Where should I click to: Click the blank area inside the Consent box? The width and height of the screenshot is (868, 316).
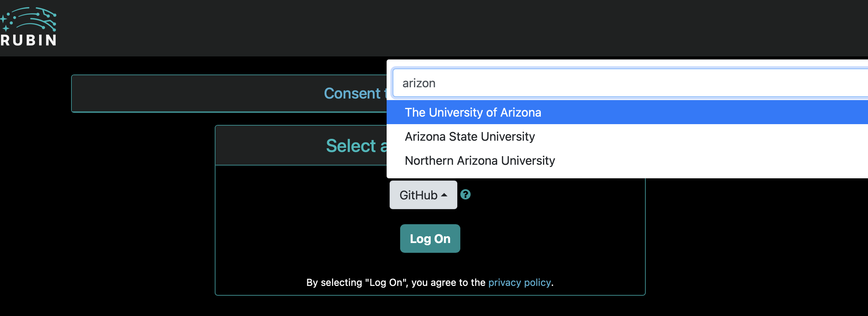188,93
